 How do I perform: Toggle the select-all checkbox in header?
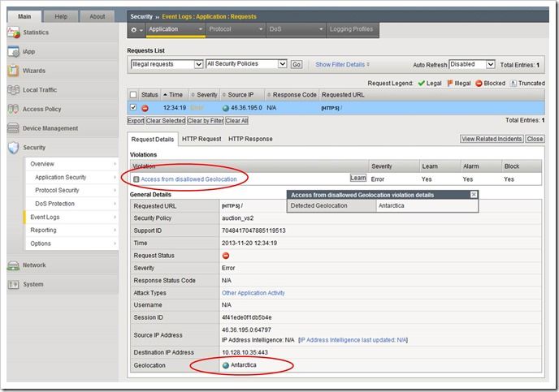click(133, 95)
